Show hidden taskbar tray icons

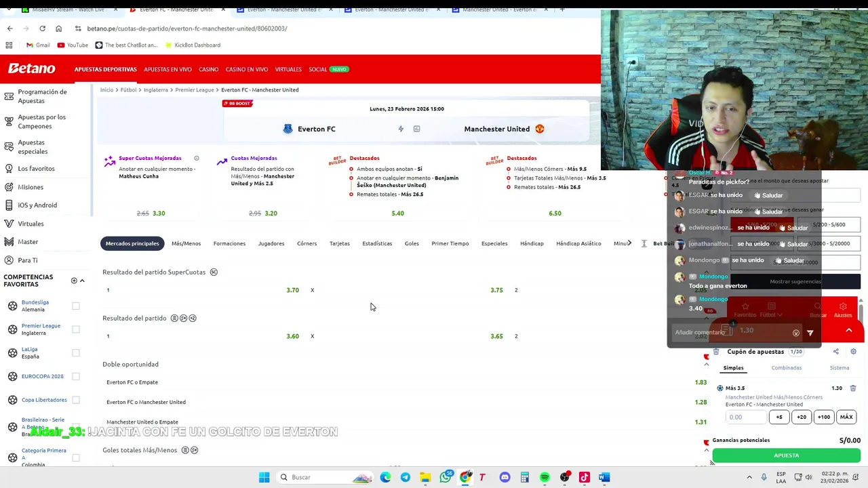click(x=749, y=477)
